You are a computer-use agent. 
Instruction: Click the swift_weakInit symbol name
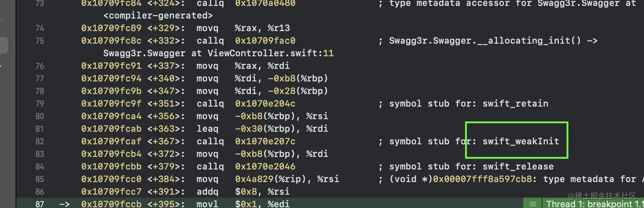(520, 141)
